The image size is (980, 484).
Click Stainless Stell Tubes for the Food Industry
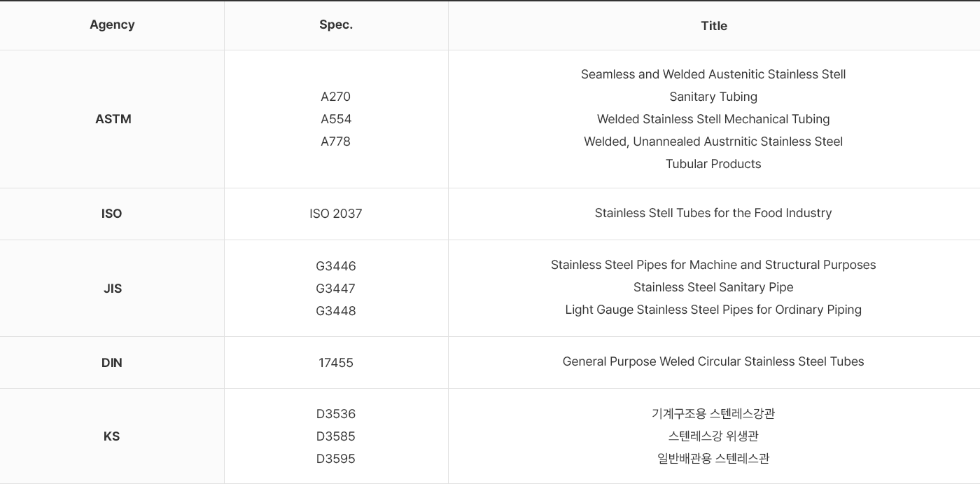click(x=713, y=213)
